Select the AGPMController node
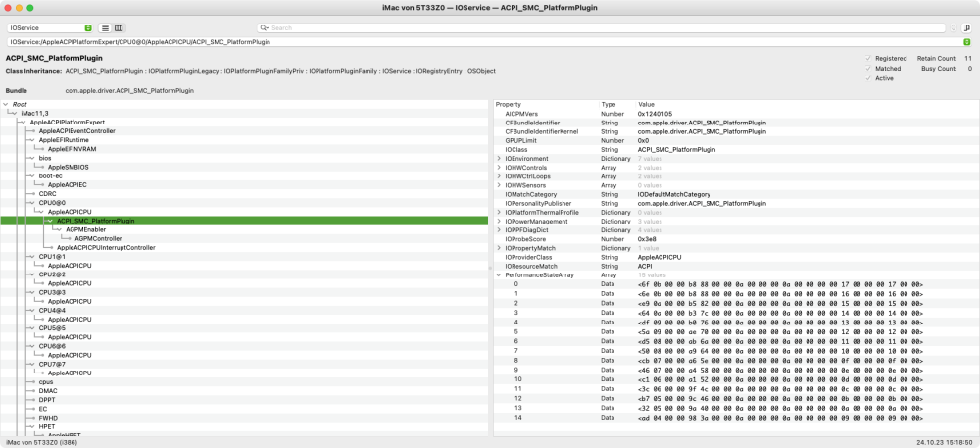 click(x=98, y=238)
